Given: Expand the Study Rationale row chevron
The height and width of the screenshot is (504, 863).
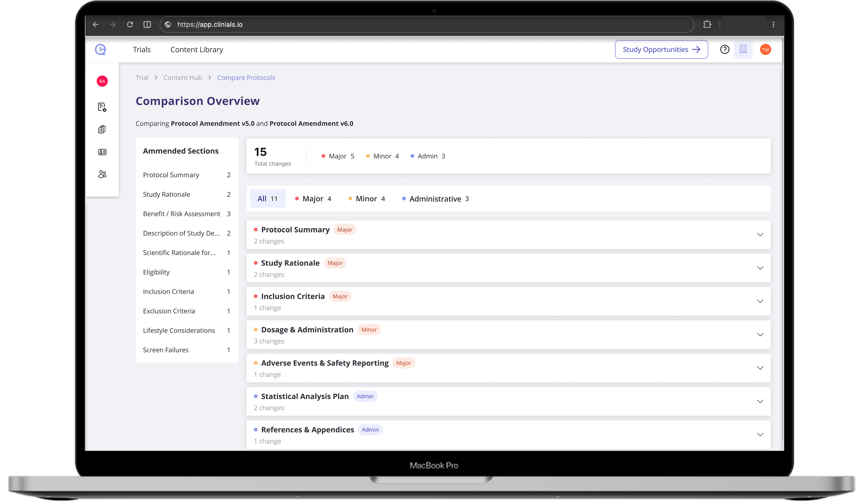Looking at the screenshot, I should pos(760,268).
